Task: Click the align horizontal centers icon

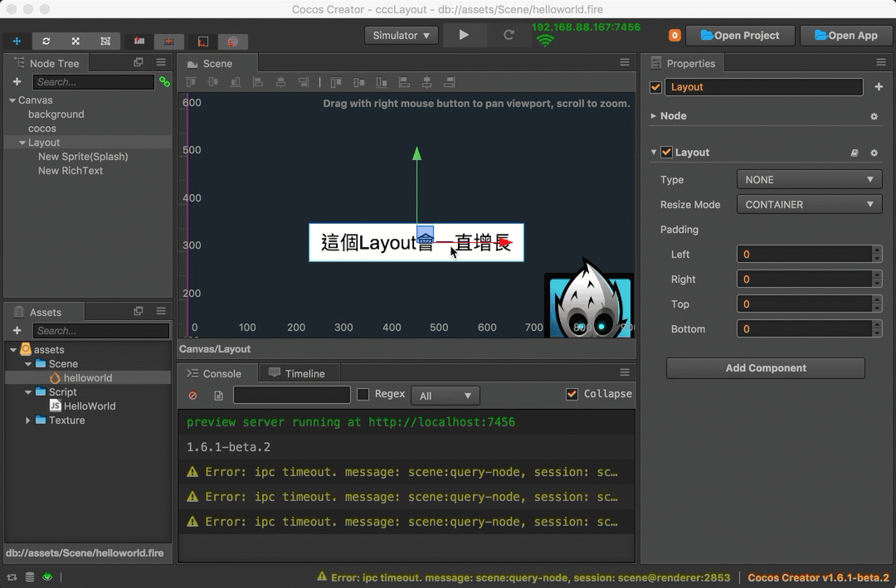Action: click(280, 82)
